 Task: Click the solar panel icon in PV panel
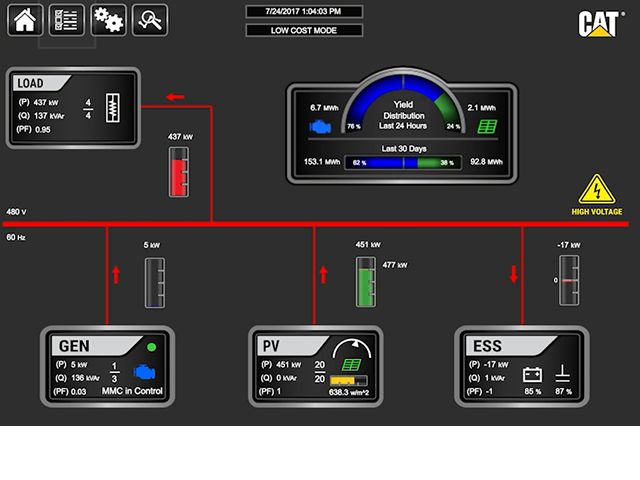[351, 367]
